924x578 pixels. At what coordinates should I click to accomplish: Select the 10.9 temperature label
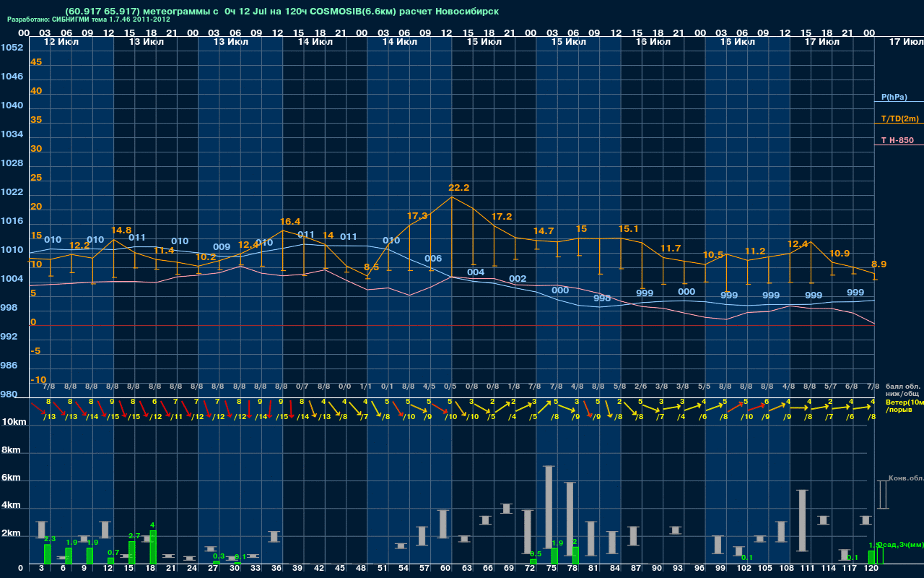pyautogui.click(x=840, y=254)
